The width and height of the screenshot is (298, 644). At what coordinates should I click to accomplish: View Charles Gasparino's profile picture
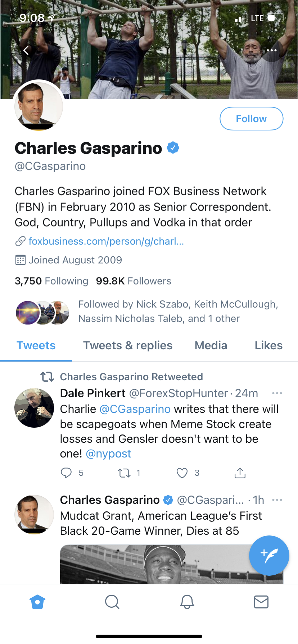pos(39,106)
